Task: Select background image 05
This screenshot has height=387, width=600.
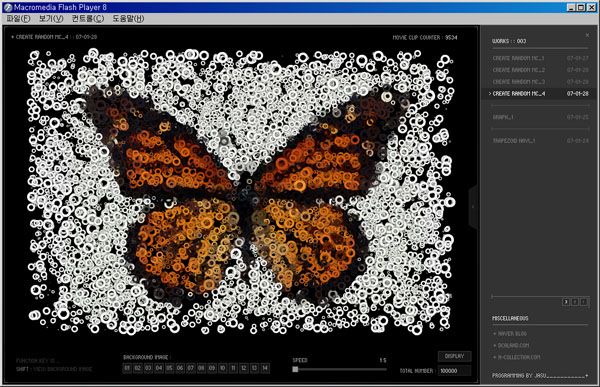Action: (x=170, y=368)
